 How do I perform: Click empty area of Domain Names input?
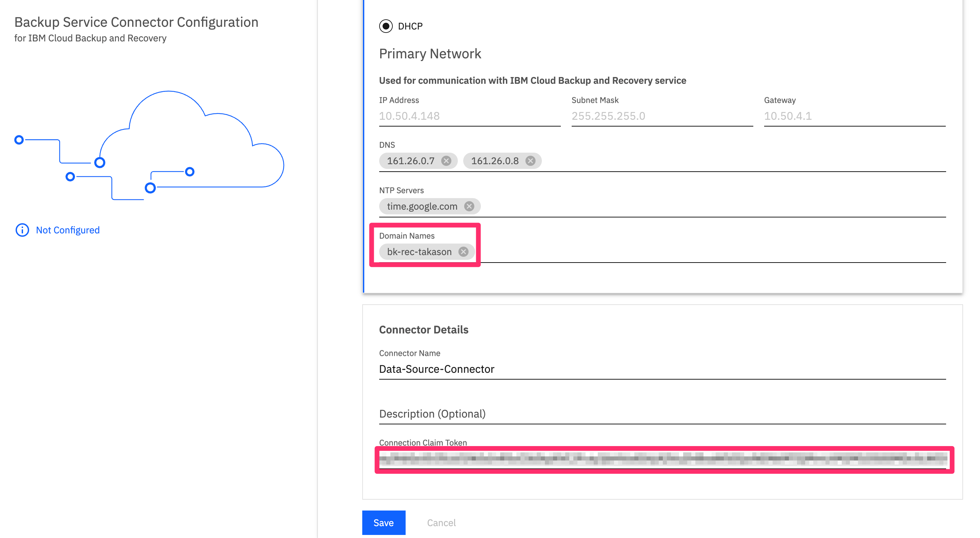[711, 252]
